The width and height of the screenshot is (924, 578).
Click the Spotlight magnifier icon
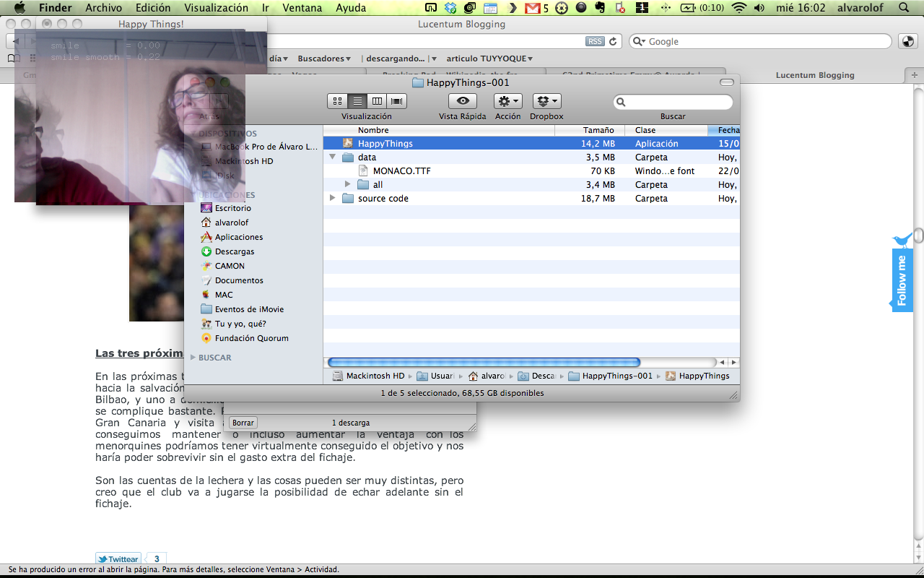(x=905, y=8)
